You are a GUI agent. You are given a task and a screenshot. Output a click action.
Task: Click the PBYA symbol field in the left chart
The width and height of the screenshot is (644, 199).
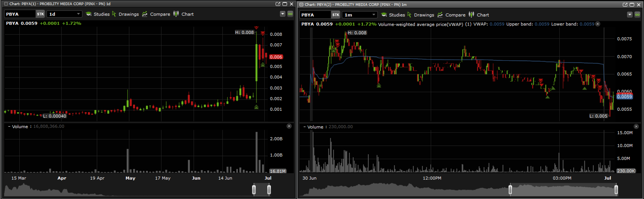(19, 14)
